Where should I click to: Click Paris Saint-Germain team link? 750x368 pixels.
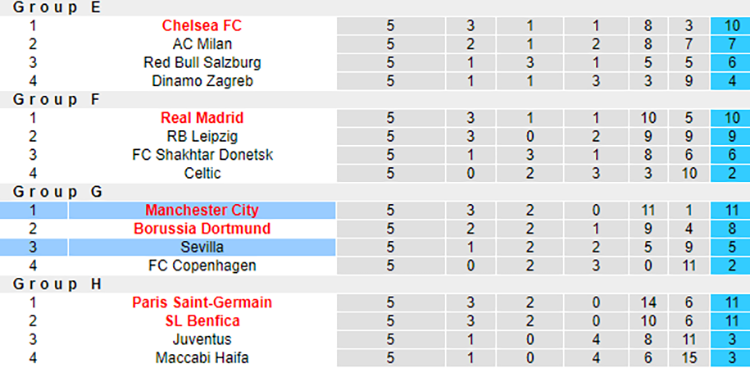[x=202, y=302]
